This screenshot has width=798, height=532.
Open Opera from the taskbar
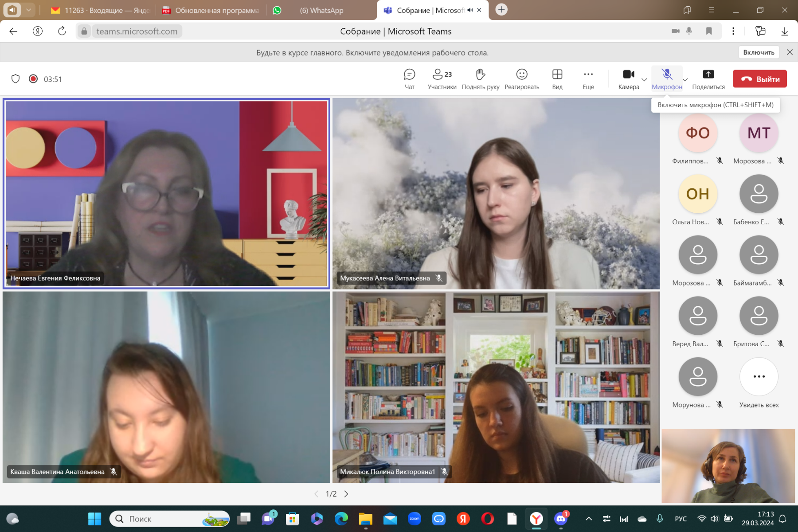[488, 519]
